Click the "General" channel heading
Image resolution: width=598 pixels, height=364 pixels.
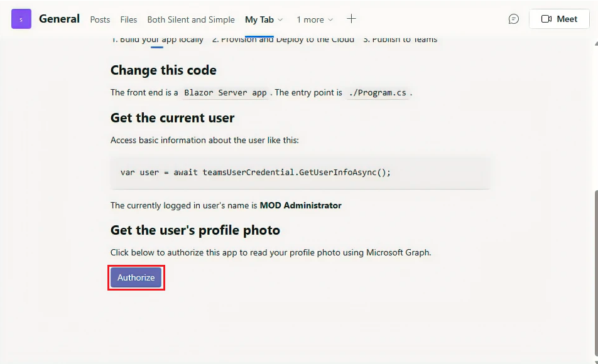tap(59, 19)
